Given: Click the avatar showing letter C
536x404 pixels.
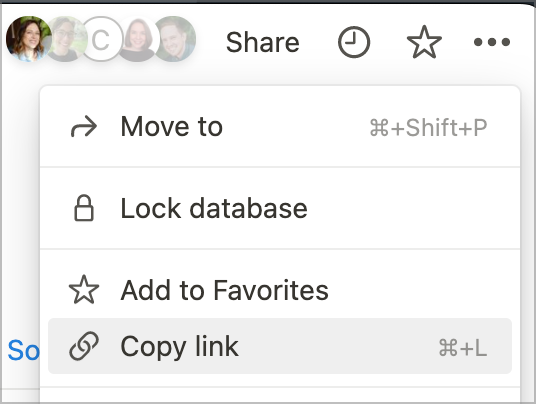Looking at the screenshot, I should point(101,39).
